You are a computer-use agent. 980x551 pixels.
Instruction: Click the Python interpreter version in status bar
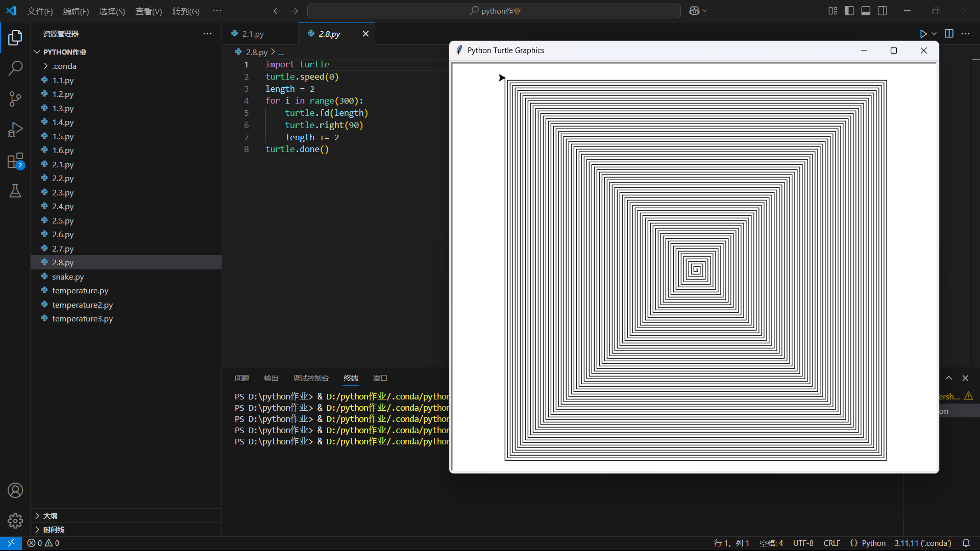click(x=922, y=543)
